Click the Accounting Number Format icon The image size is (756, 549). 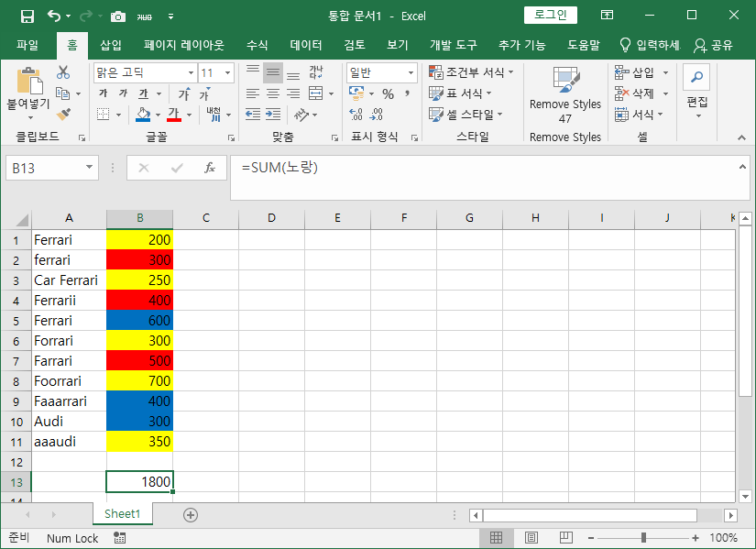click(x=356, y=93)
